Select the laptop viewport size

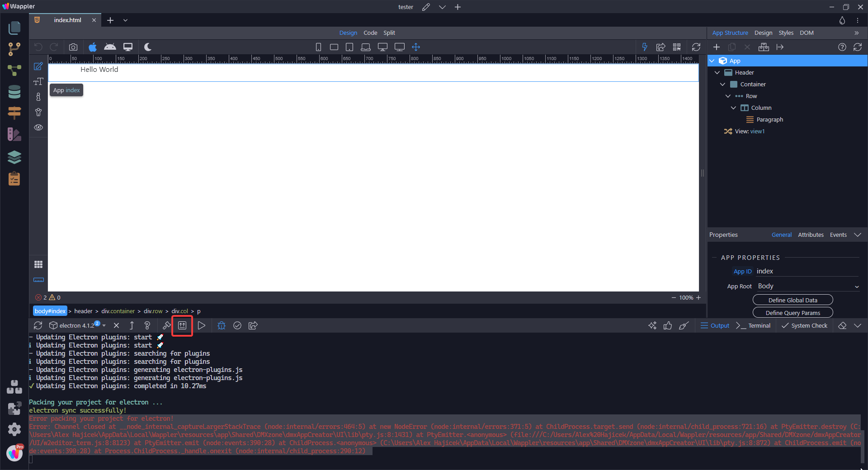tap(366, 47)
